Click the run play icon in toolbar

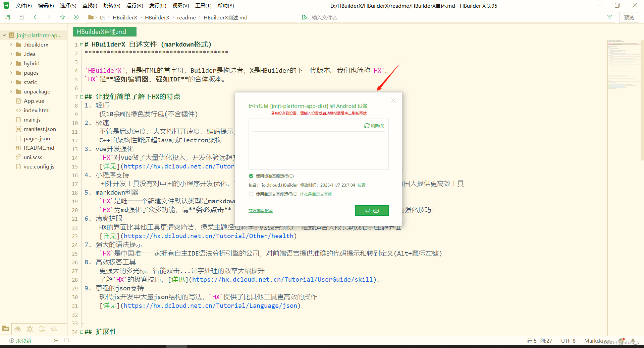(76, 17)
